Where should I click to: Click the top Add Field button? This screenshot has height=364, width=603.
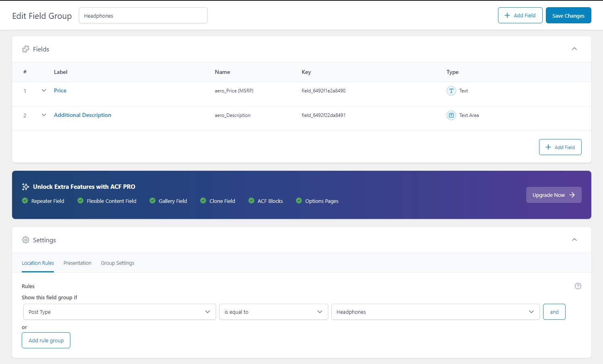pos(520,15)
